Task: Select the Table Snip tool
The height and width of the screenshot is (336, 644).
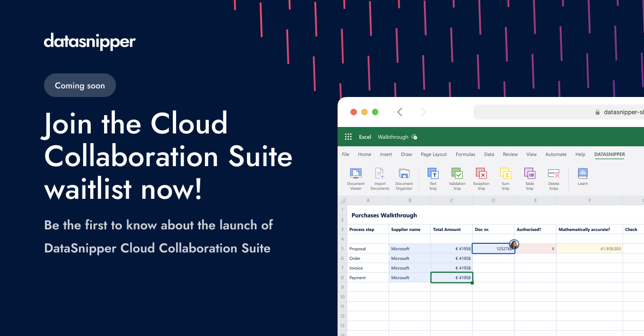Action: (x=530, y=178)
